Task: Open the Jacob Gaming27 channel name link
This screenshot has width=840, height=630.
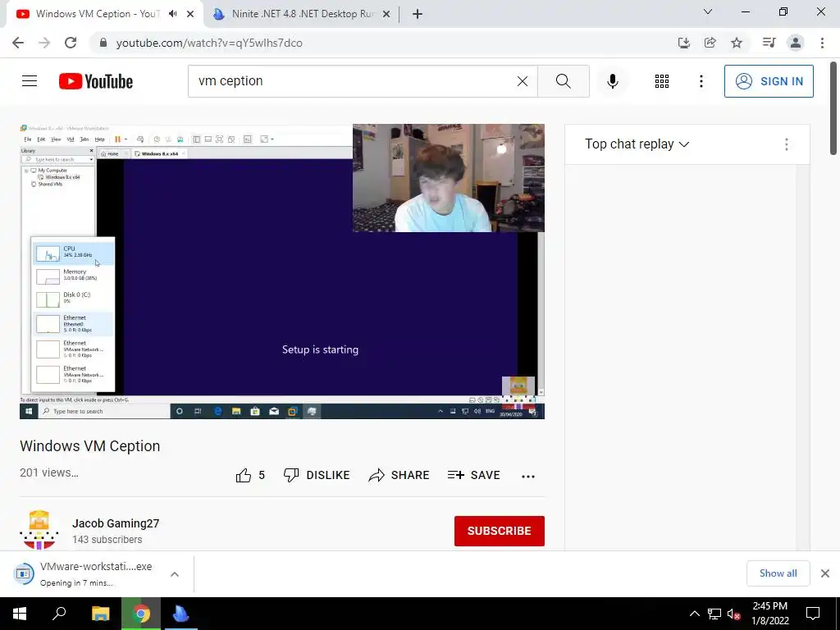Action: [x=116, y=523]
